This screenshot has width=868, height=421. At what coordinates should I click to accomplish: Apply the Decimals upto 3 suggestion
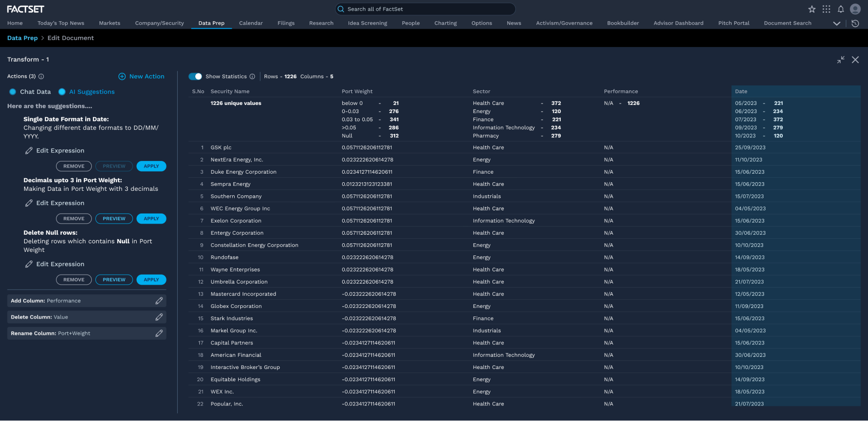pos(151,219)
